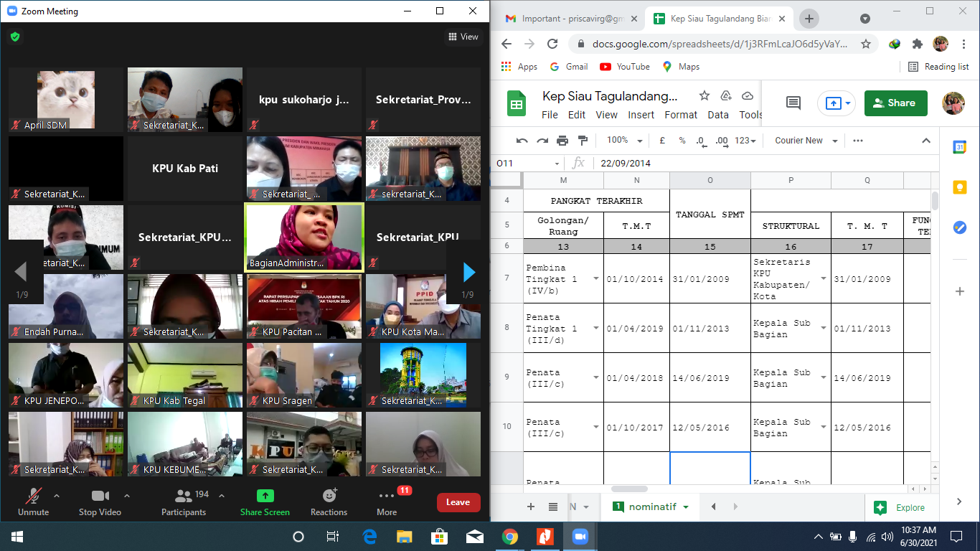Open Google Calendar side panel icon
This screenshot has width=980, height=551.
(959, 147)
